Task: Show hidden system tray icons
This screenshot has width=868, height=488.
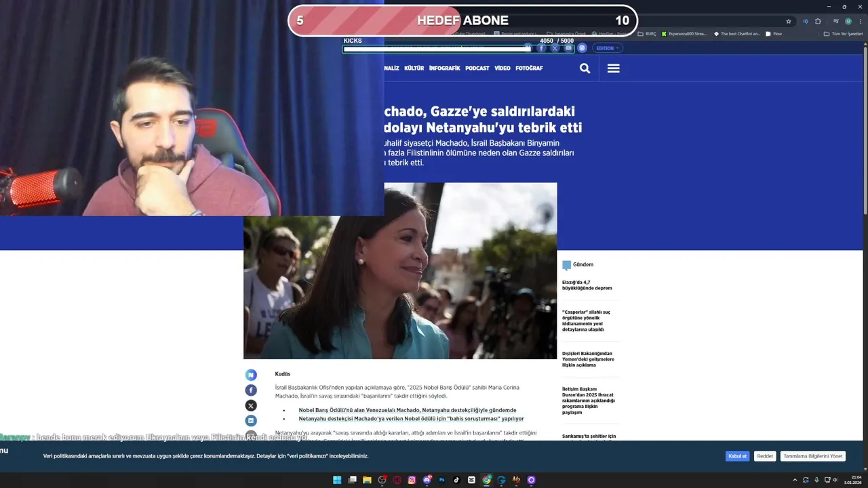Action: (x=795, y=480)
